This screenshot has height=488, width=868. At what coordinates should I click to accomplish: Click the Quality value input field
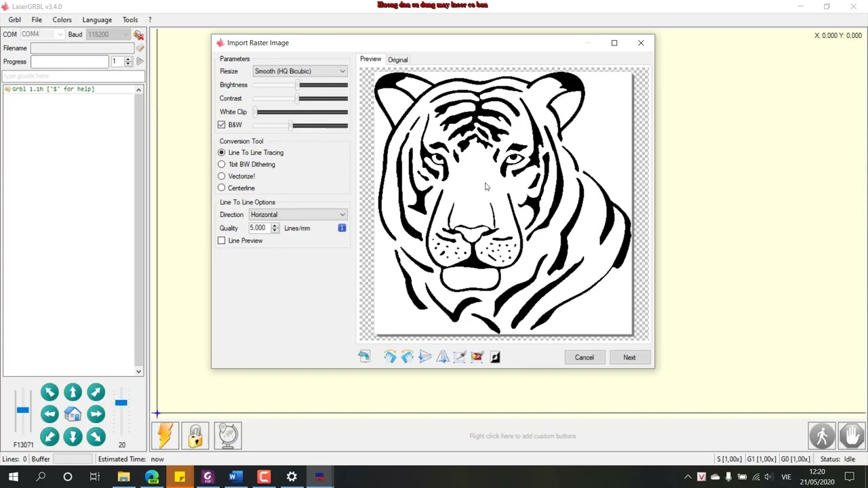259,228
